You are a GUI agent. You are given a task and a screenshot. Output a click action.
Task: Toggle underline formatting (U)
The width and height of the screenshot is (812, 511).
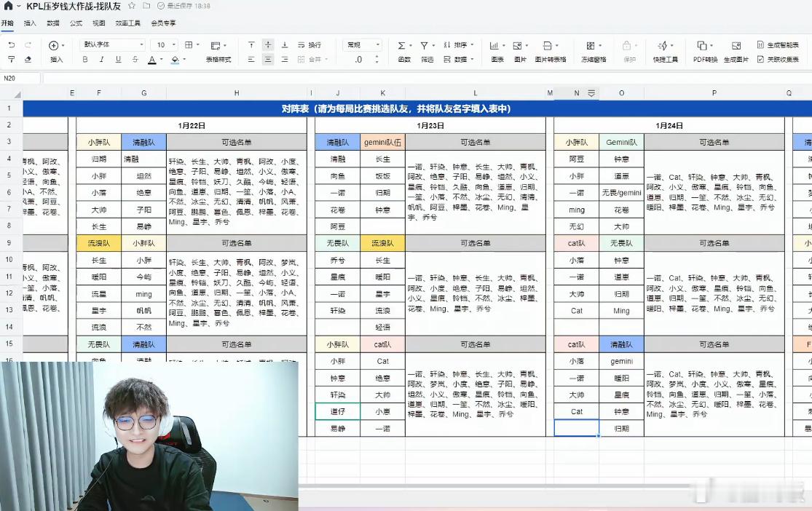[118, 60]
